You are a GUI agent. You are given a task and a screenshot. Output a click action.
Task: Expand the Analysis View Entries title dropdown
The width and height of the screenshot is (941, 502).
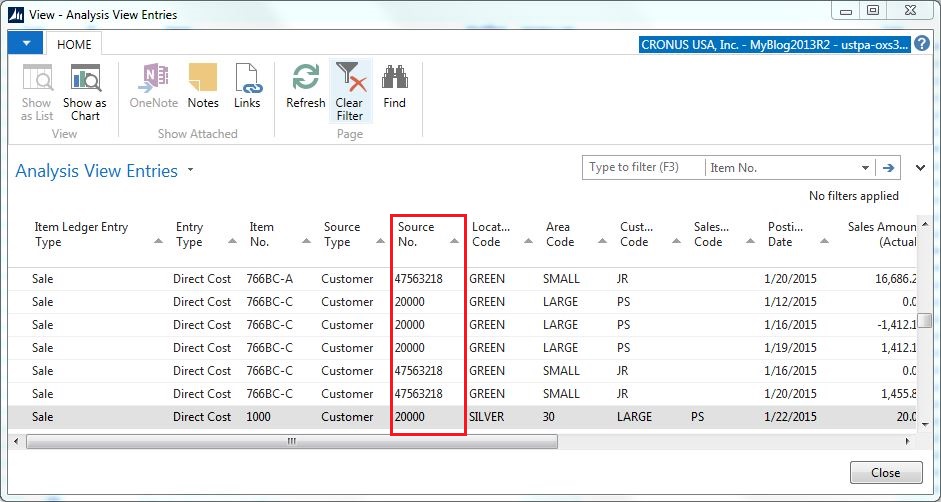190,171
